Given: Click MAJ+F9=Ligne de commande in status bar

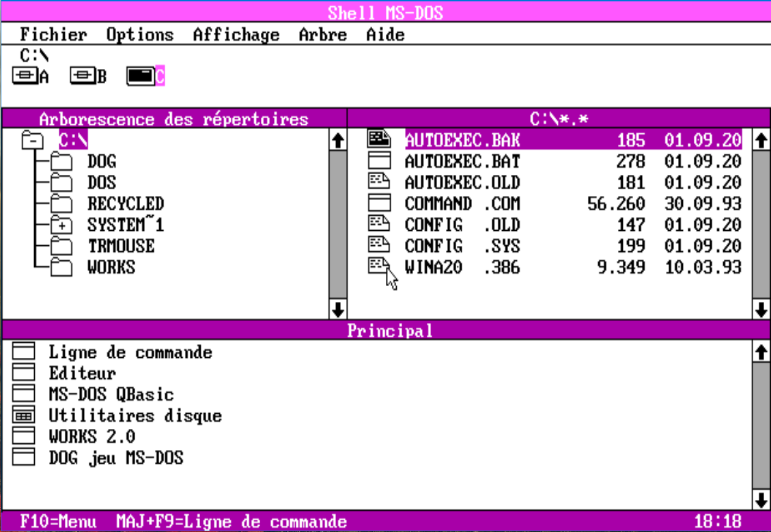Looking at the screenshot, I should pos(232,521).
